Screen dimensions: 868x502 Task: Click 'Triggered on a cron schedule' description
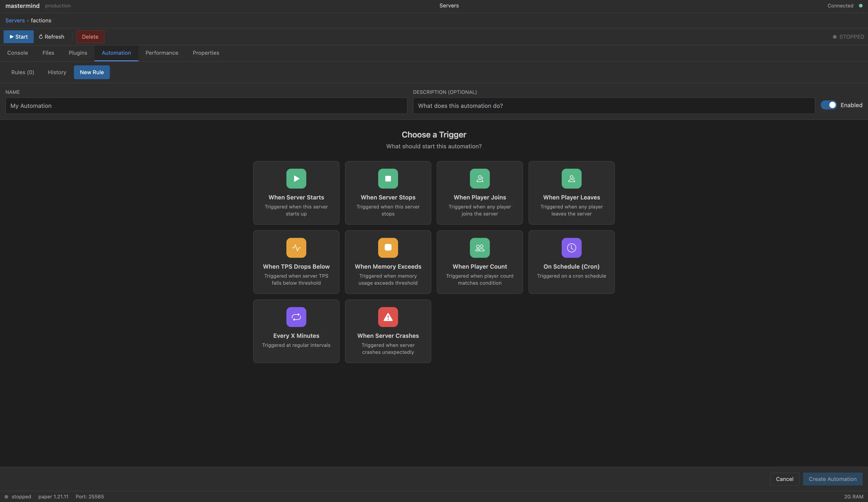pos(571,276)
